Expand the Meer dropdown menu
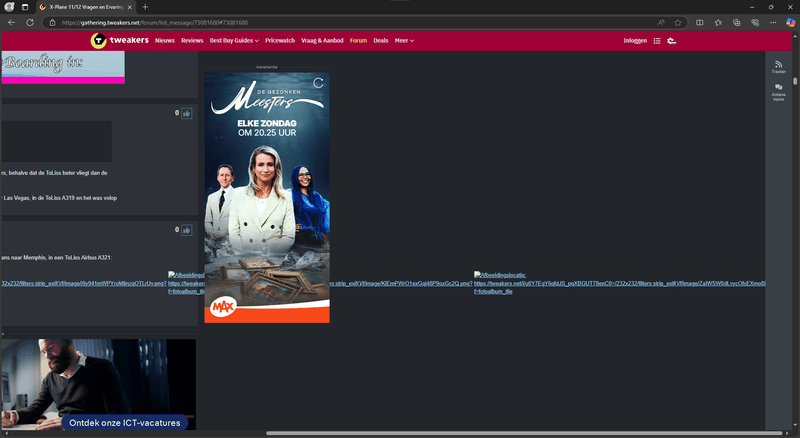Screen dimensions: 800x438 pyautogui.click(x=404, y=41)
